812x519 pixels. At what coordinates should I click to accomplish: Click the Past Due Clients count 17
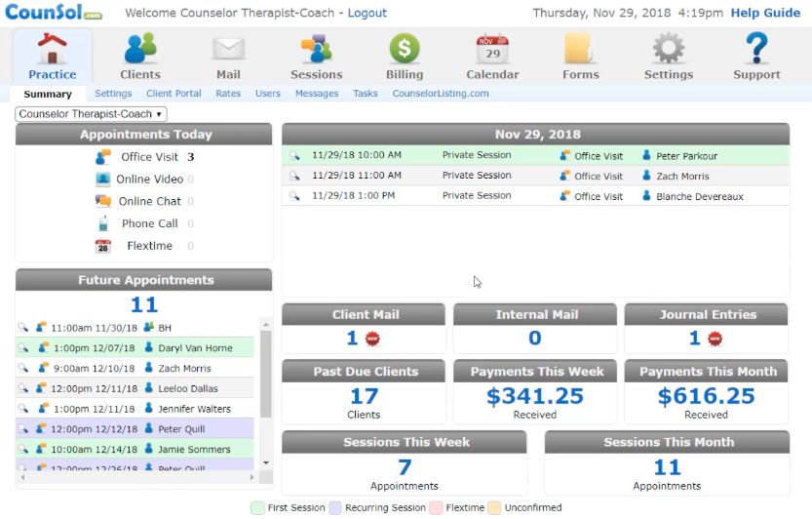tap(365, 396)
